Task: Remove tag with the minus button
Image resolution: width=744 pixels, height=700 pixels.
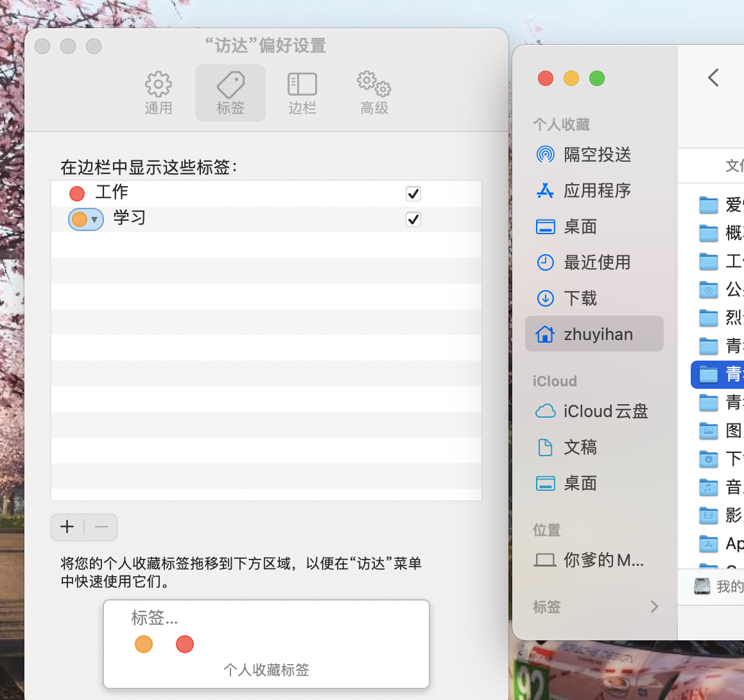Action: [101, 527]
